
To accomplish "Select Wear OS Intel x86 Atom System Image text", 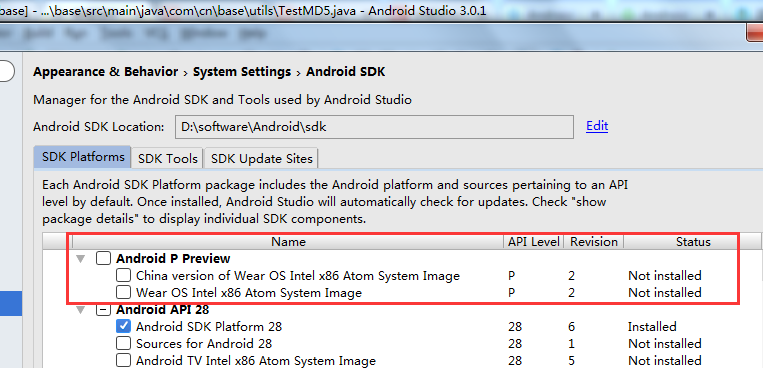I will (249, 293).
